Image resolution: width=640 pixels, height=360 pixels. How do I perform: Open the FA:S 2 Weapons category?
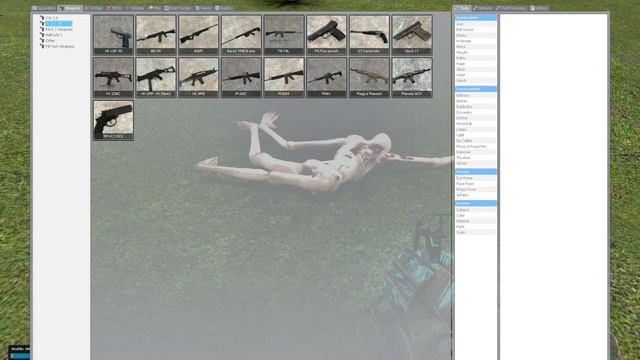click(59, 29)
